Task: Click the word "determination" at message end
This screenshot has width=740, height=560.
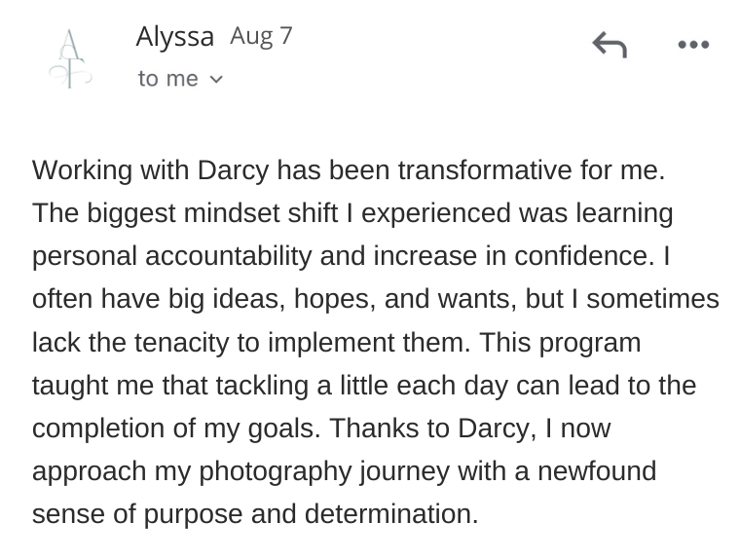Action: coord(391,513)
